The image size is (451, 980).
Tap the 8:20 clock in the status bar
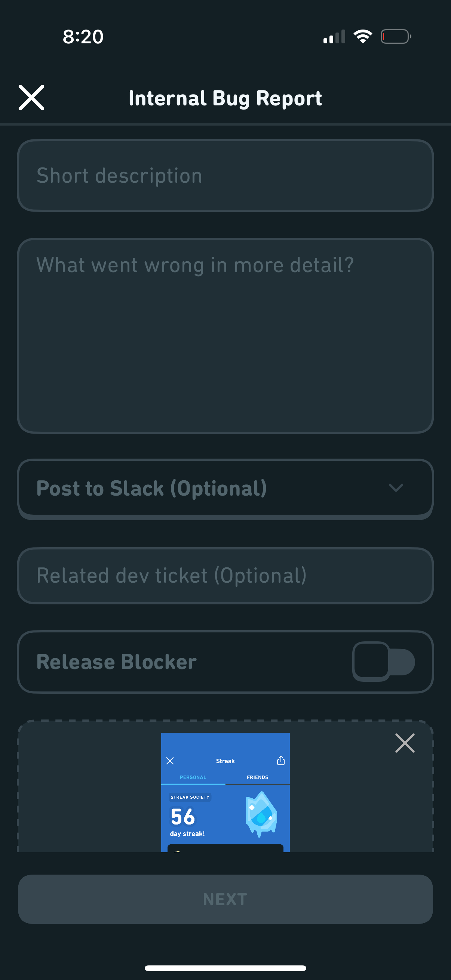tap(83, 37)
